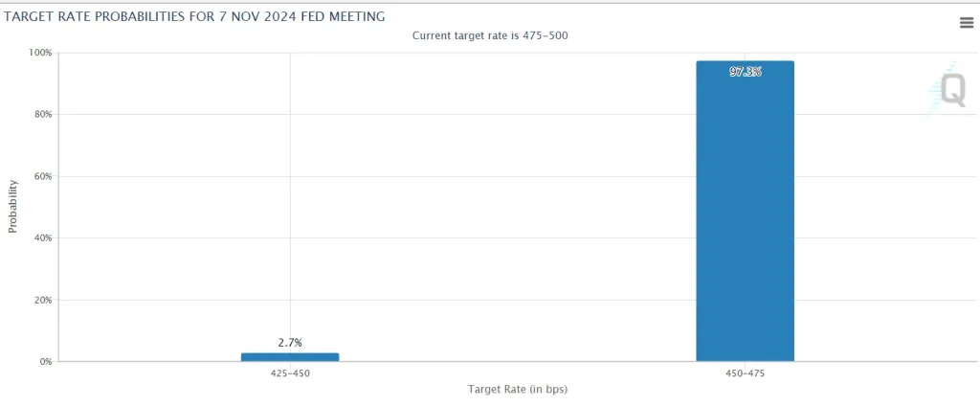Viewport: 980px width, 406px height.
Task: Click the chart title for 7 Nov 2024 meeting
Action: [x=193, y=17]
